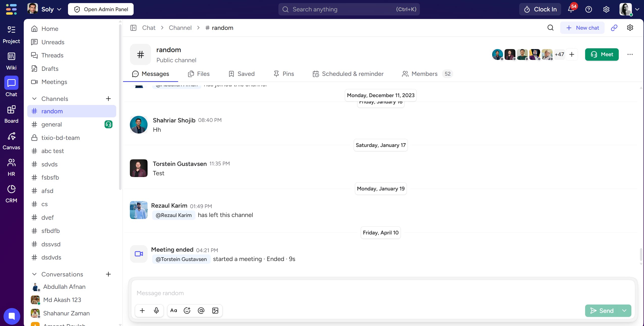The image size is (644, 326).
Task: Copy channel link with chain icon
Action: tap(614, 28)
